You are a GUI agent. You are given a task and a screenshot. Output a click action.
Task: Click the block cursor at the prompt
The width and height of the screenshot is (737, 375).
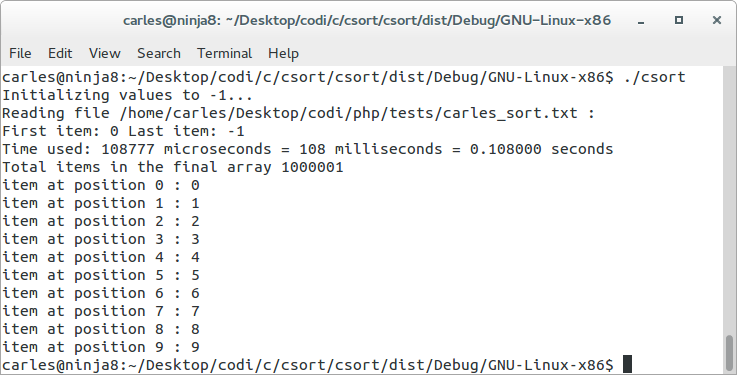coord(627,365)
